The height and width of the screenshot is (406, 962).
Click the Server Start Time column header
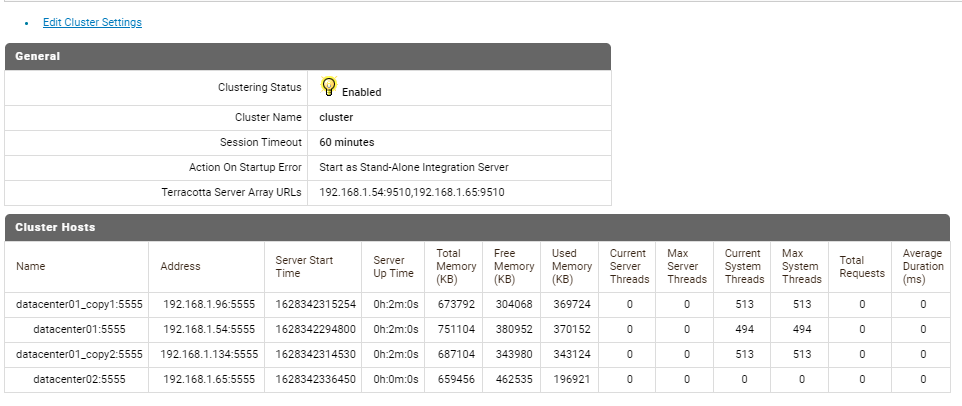coord(304,267)
